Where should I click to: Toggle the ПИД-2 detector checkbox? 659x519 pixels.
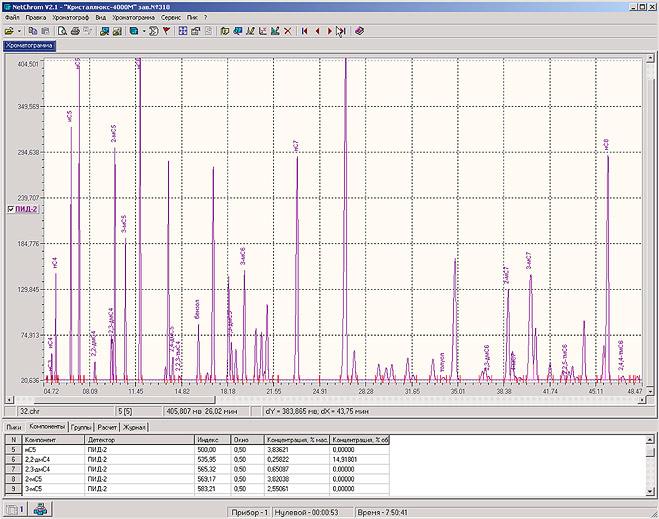pos(11,210)
